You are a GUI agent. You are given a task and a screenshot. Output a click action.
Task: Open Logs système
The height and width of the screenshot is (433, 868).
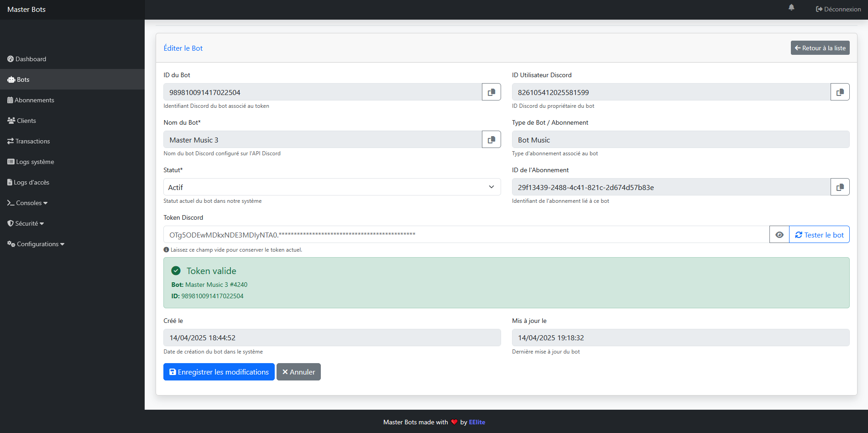tap(35, 162)
